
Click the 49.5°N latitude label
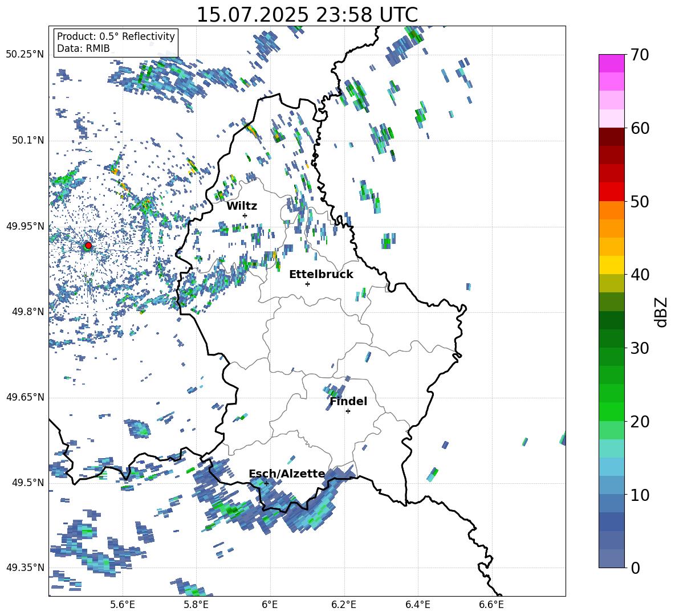pos(27,482)
